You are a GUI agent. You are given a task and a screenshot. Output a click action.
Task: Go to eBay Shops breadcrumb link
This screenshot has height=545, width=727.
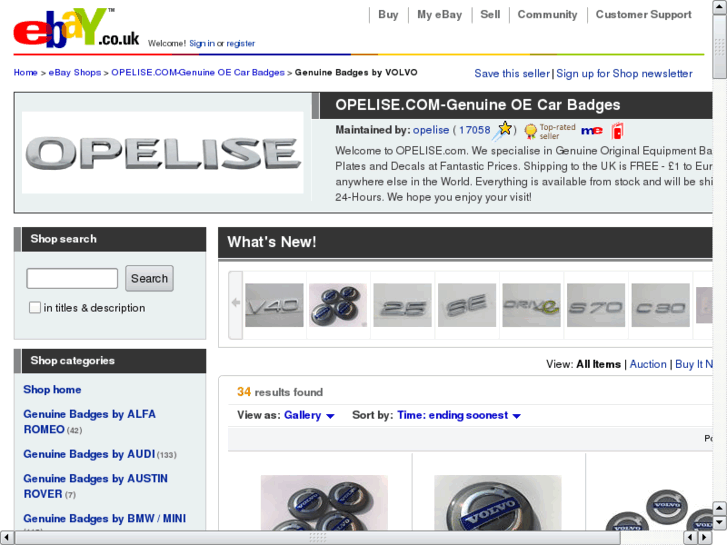(75, 72)
